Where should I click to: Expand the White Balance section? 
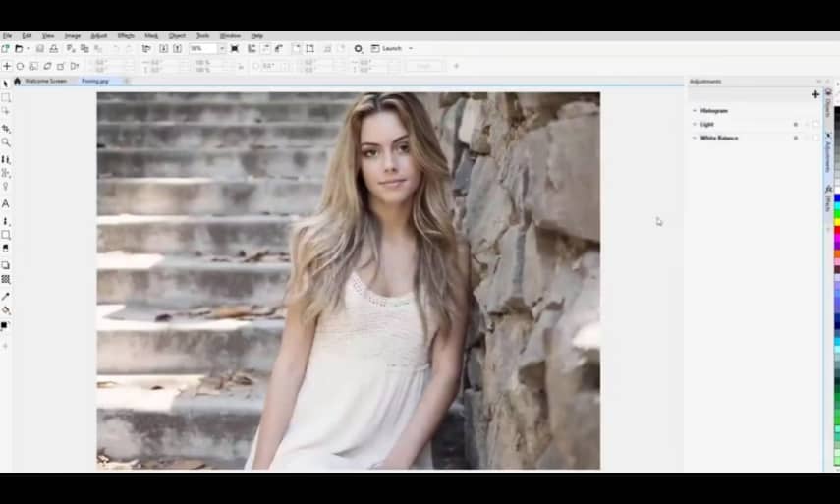tap(694, 139)
